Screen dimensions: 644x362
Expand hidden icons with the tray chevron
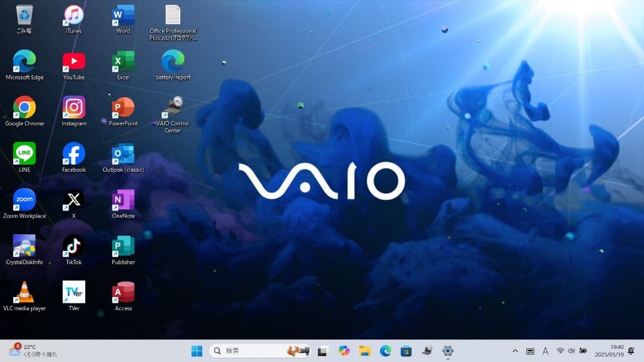point(515,351)
